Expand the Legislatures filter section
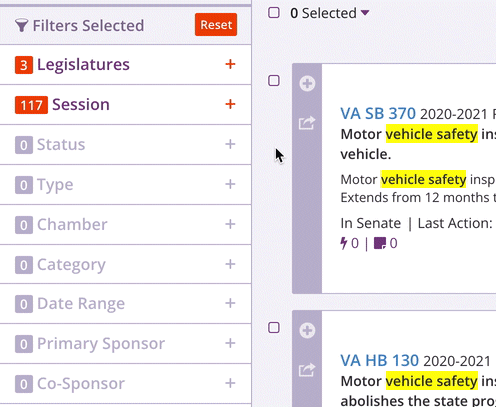The image size is (496, 407). click(125, 64)
